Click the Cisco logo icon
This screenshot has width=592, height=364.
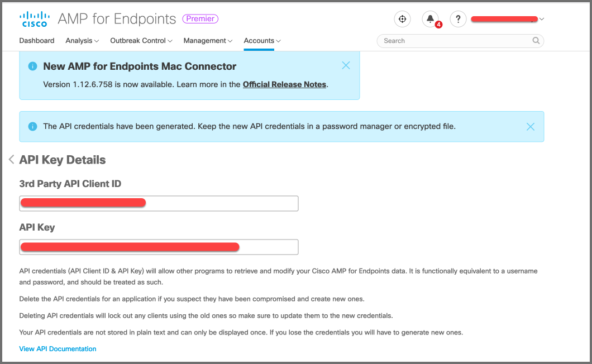(x=34, y=19)
